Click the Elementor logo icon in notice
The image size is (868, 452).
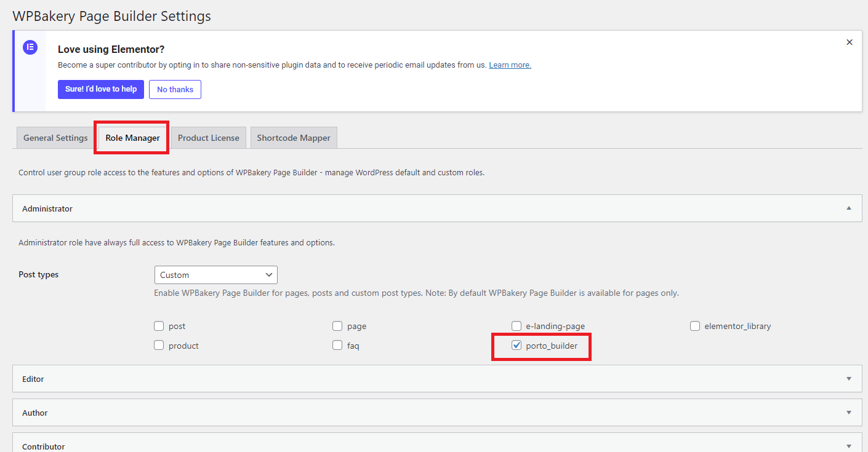[x=30, y=47]
